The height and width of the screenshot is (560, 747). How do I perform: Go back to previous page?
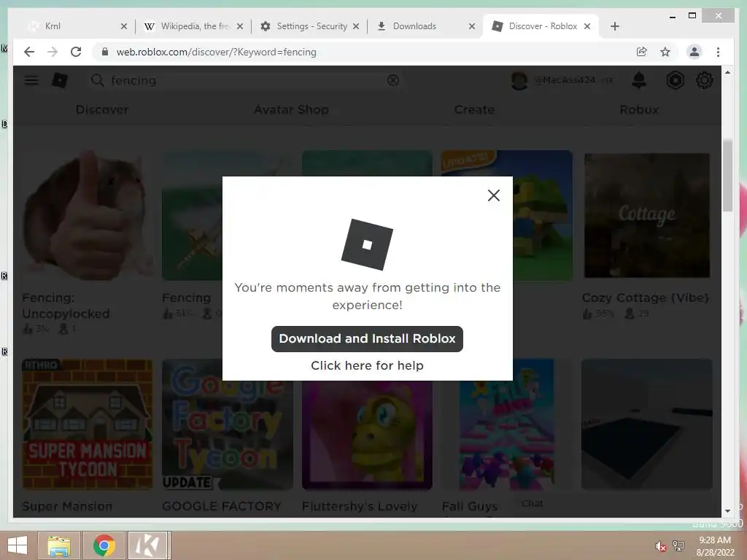point(29,52)
